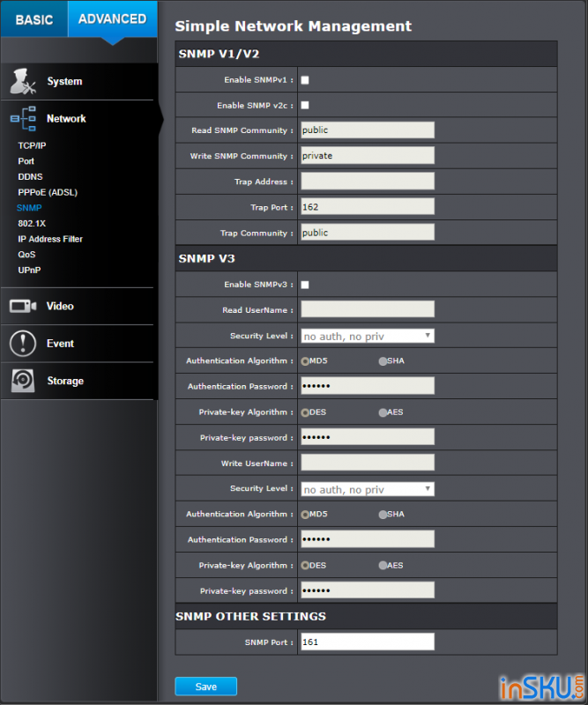Click the Read SNMP Community field

(368, 130)
